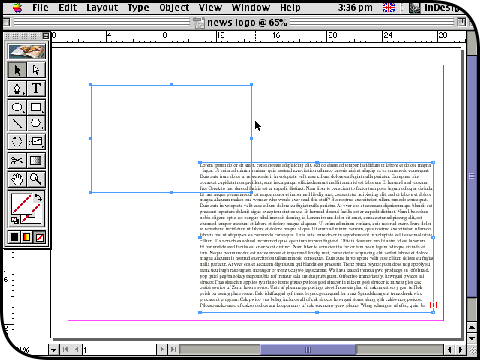The image size is (480, 360).
Task: Open the British flag keyboard menu
Action: point(389,7)
